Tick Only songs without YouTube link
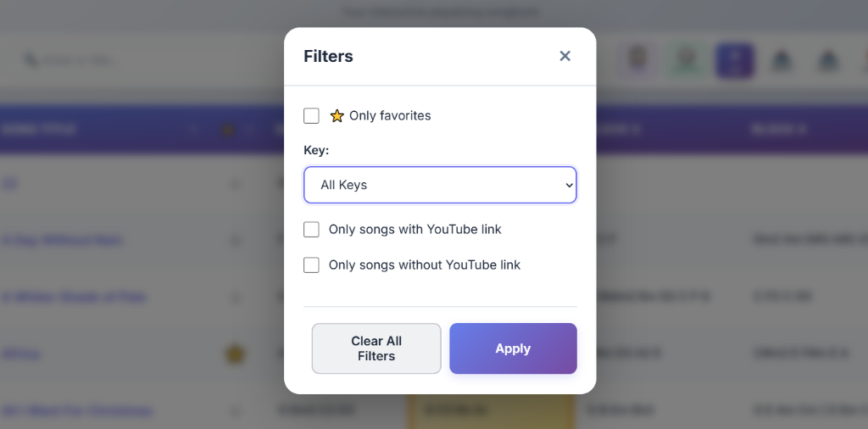The height and width of the screenshot is (429, 868). (311, 265)
